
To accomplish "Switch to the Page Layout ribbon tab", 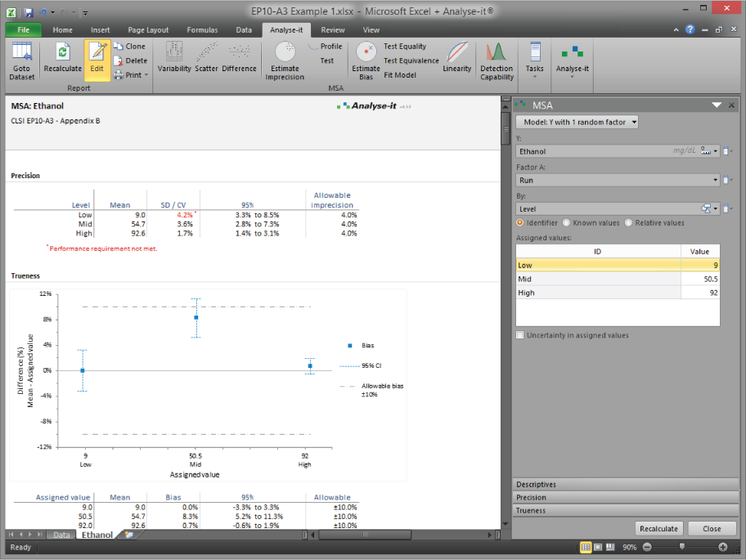I will [x=148, y=29].
